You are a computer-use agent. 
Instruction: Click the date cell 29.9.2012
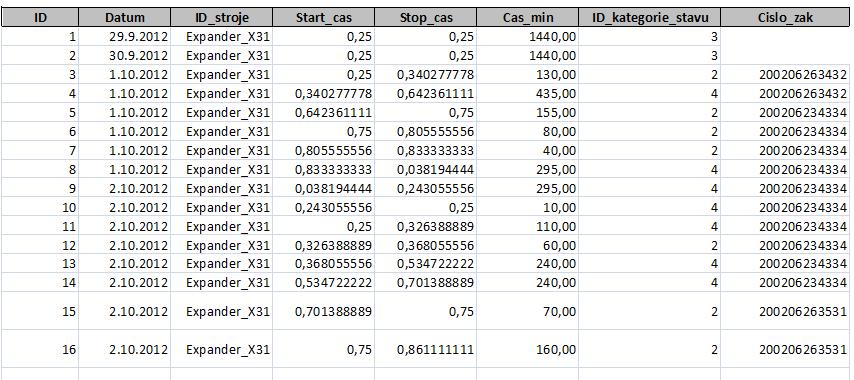coord(125,37)
